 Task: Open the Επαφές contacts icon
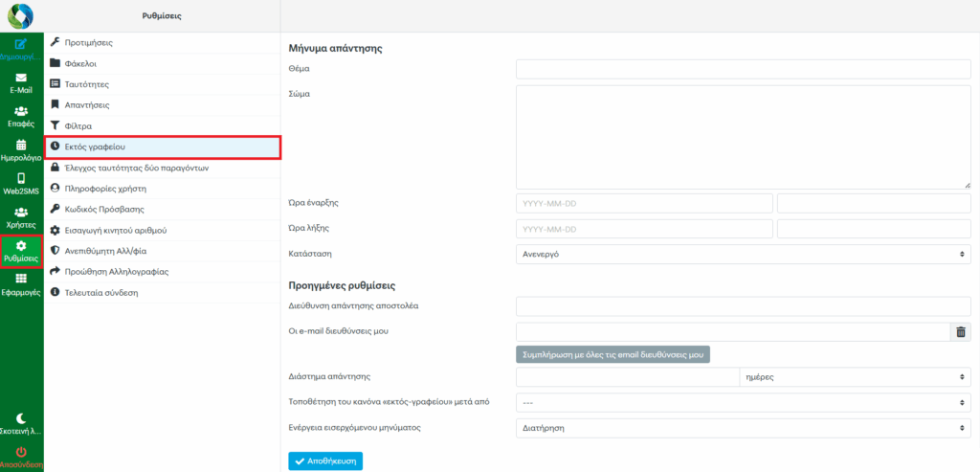[21, 116]
